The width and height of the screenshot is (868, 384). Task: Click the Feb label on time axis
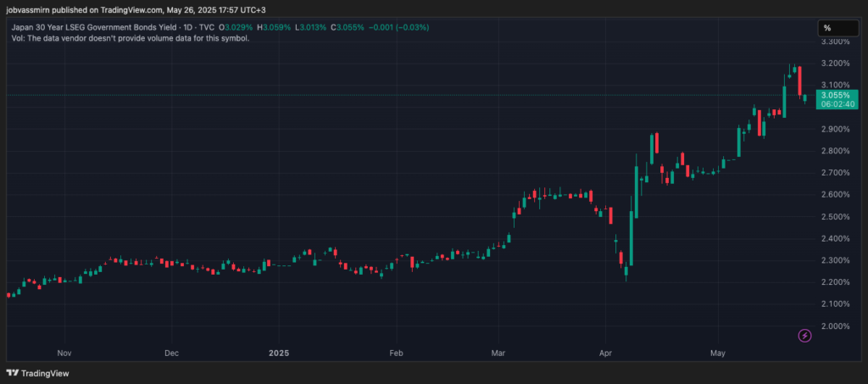point(395,352)
